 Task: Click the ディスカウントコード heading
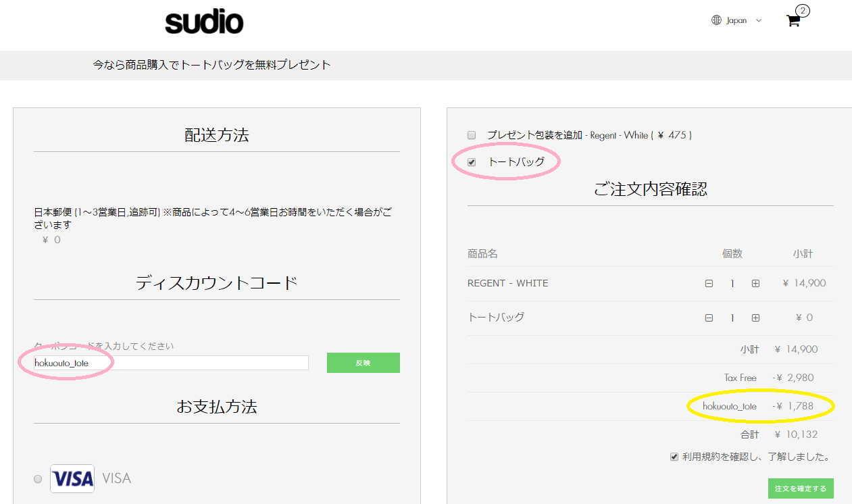(x=217, y=282)
